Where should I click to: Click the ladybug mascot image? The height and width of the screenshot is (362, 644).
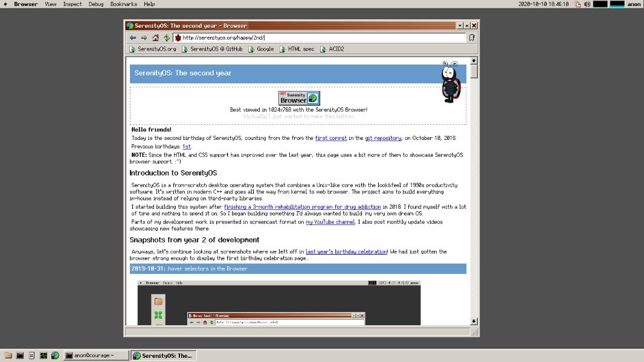pyautogui.click(x=451, y=82)
